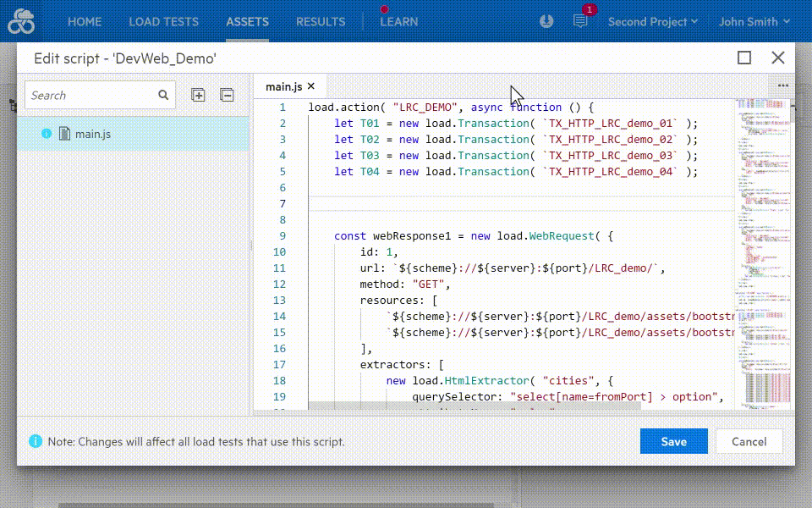Expand all files with the plus icon
This screenshot has width=812, height=508.
click(198, 95)
